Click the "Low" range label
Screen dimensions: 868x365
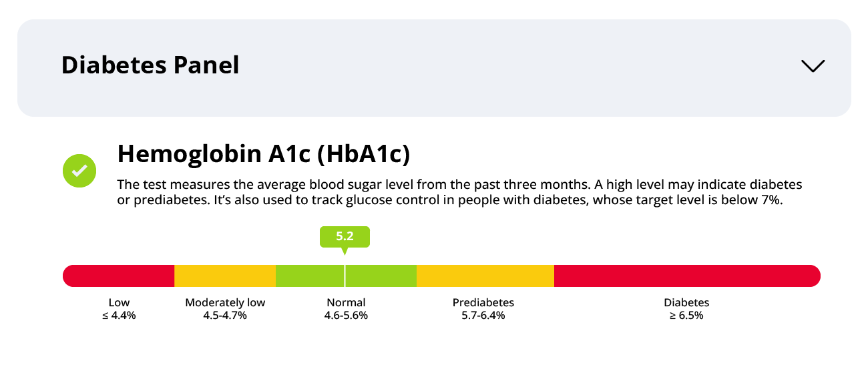[119, 303]
